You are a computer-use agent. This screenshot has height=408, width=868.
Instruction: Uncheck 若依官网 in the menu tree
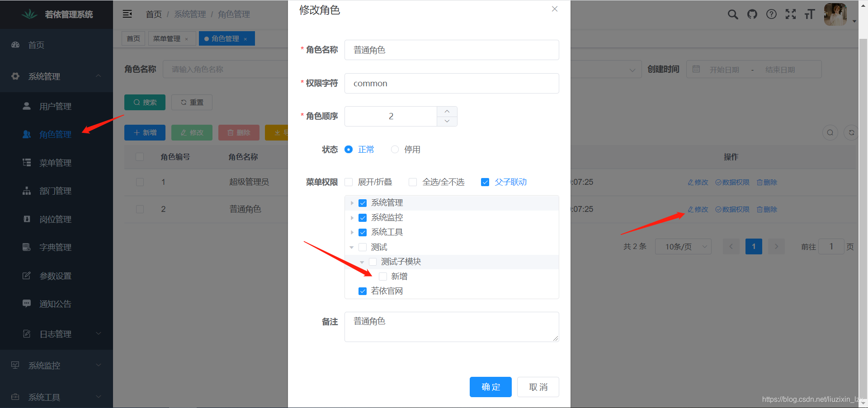pyautogui.click(x=363, y=291)
